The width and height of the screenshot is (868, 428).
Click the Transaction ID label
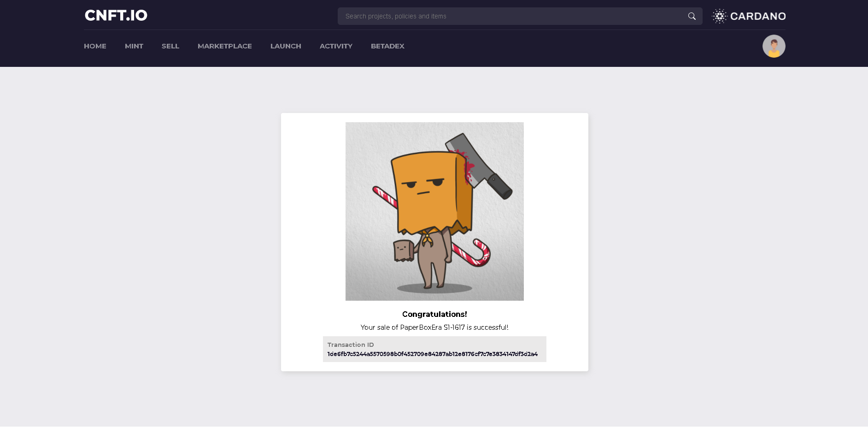(x=350, y=345)
